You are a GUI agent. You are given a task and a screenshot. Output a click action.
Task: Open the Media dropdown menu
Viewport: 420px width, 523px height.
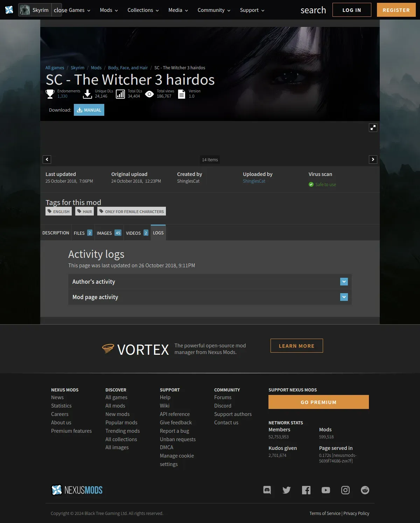tap(178, 10)
